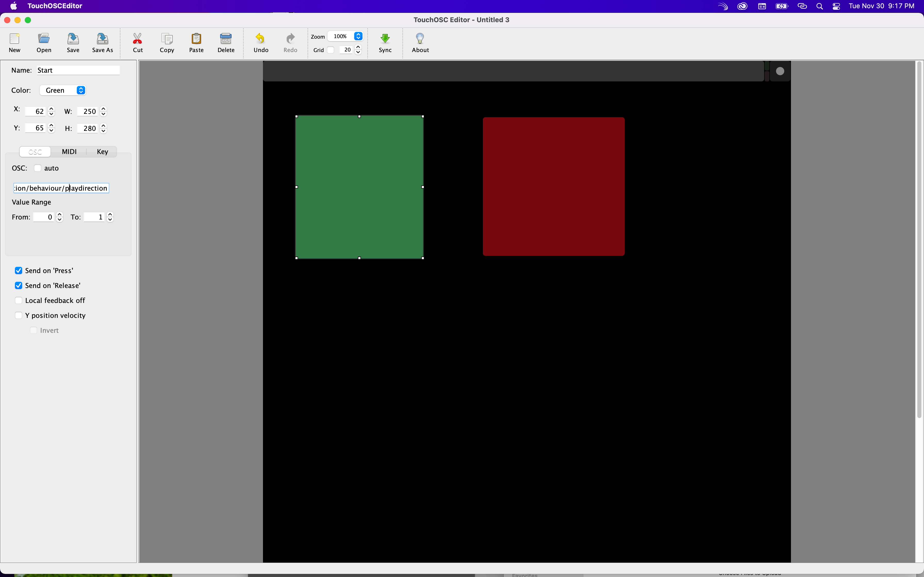Switch to the MIDI tab
Image resolution: width=924 pixels, height=577 pixels.
(69, 151)
